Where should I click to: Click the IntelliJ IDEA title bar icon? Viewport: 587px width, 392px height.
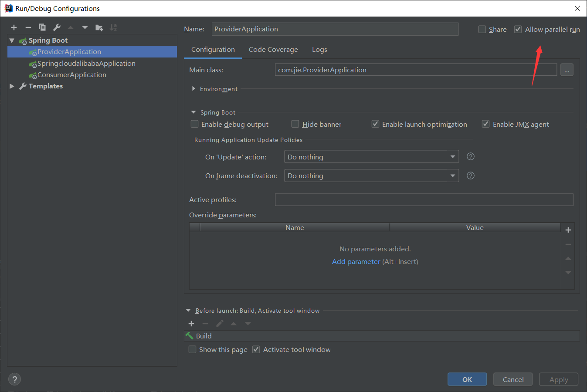point(8,8)
